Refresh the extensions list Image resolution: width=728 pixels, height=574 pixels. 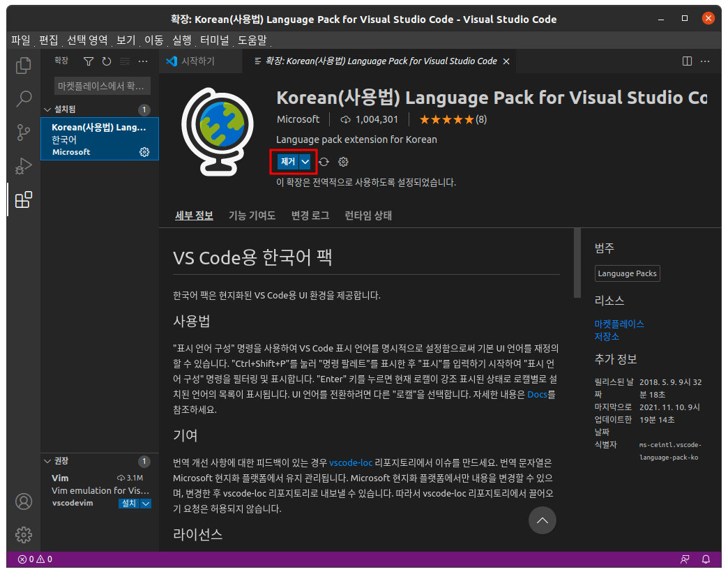click(x=107, y=61)
